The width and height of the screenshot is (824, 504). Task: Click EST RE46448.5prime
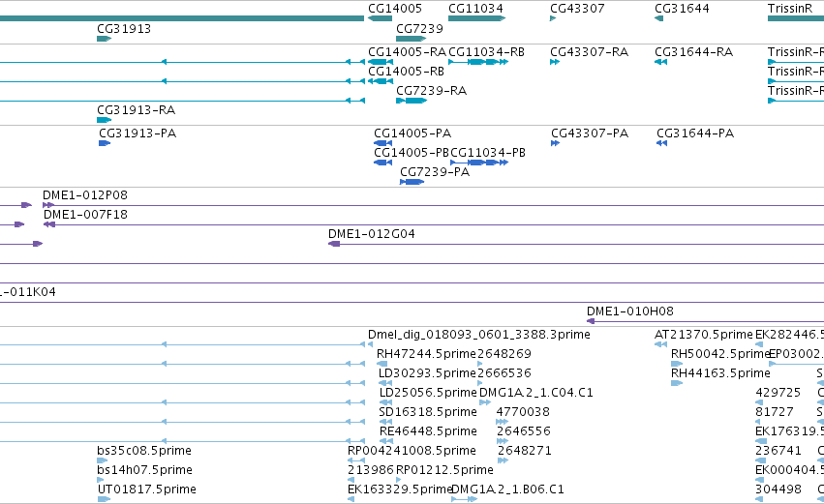coord(386,441)
